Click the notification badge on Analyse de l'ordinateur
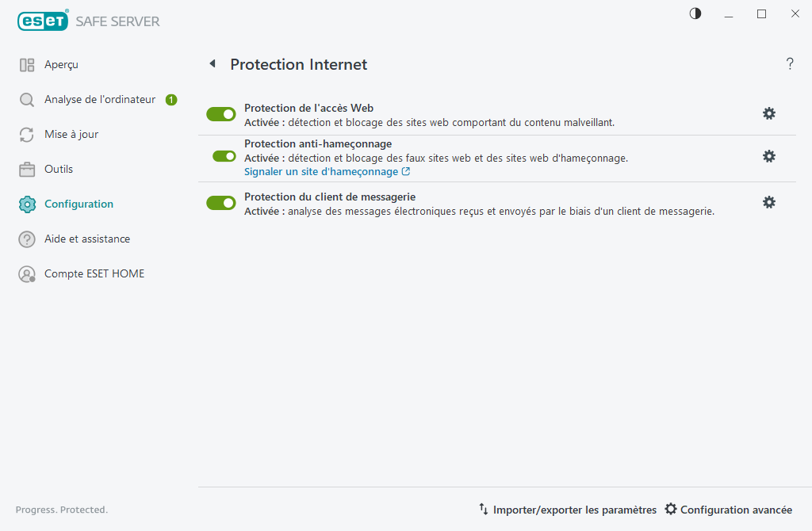 point(170,99)
